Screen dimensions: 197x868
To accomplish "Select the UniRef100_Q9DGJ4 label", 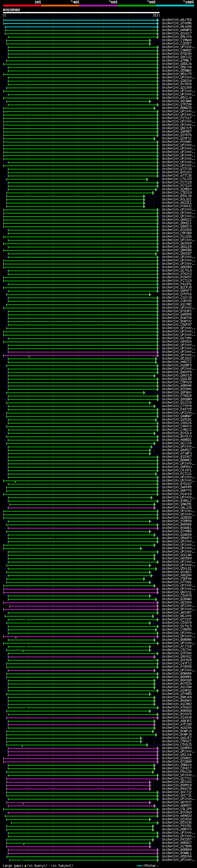I will (177, 64).
